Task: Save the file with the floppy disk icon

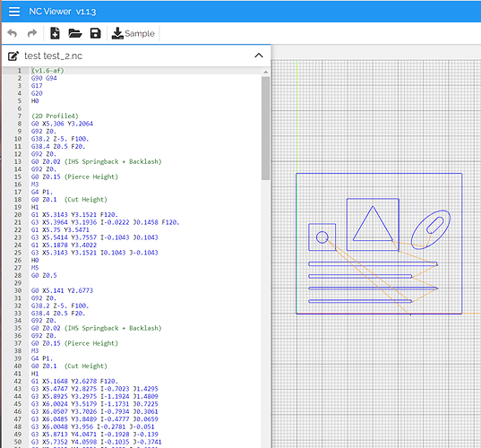Action: 96,33
